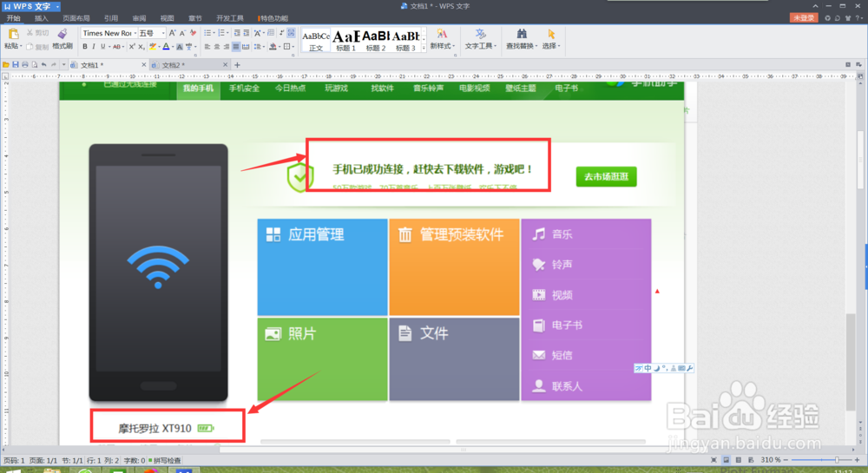Image resolution: width=868 pixels, height=473 pixels.
Task: Click the Paste clipboard icon
Action: point(13,35)
